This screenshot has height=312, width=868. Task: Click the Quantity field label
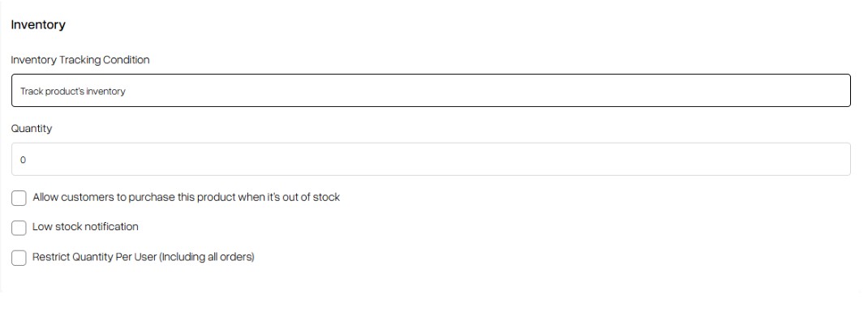[x=32, y=129]
